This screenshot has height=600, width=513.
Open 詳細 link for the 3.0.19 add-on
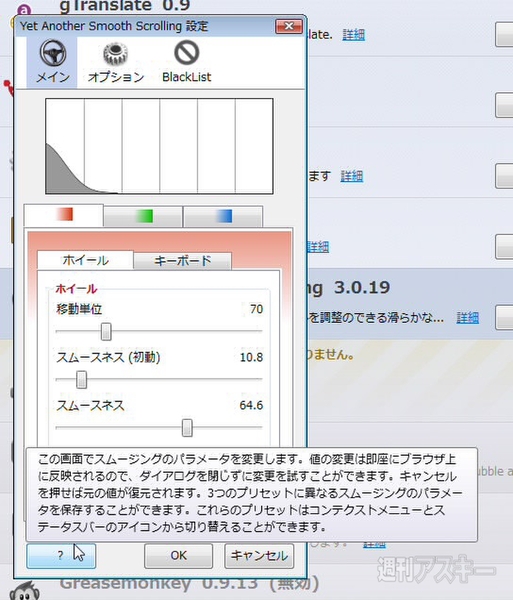point(467,318)
